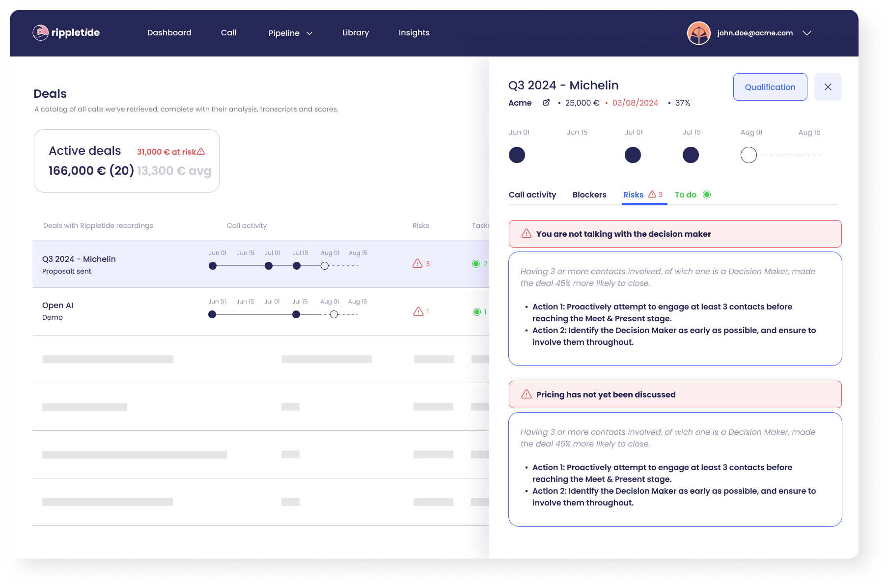Viewport: 888px width, 588px height.
Task: Click the Jul 01 marker in panel timeline
Action: 633,155
